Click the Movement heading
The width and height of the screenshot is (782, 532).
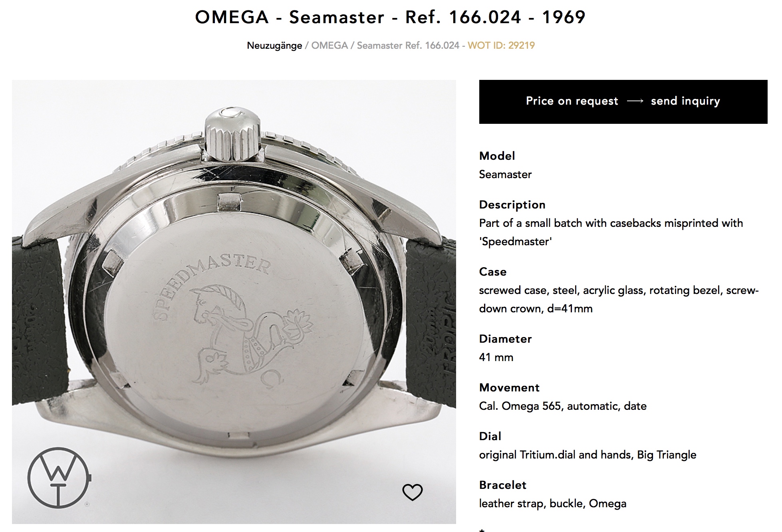coord(509,387)
